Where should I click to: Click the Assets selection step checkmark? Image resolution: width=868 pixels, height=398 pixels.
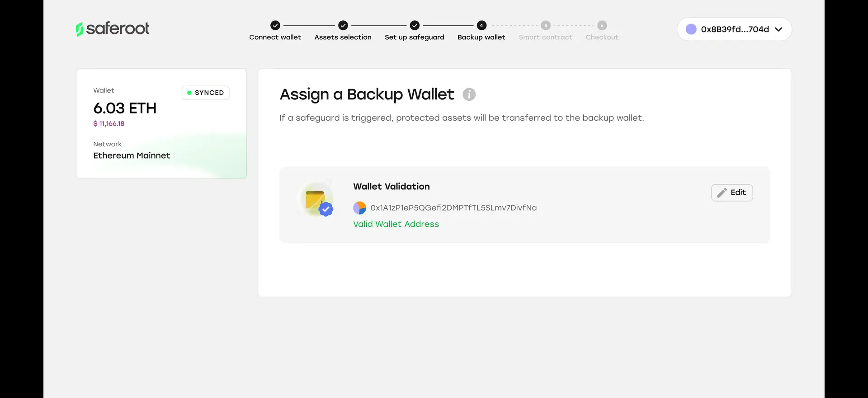pyautogui.click(x=343, y=25)
